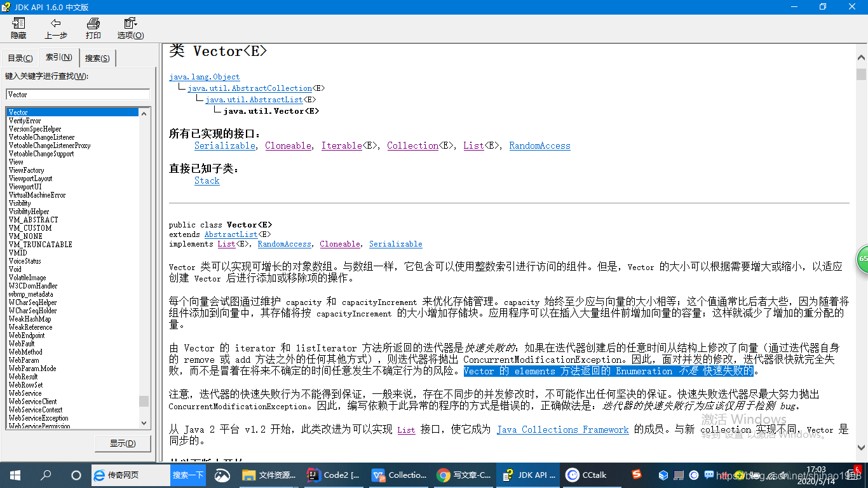868x488 pixels.
Task: Open the Collection interface link
Action: click(412, 146)
